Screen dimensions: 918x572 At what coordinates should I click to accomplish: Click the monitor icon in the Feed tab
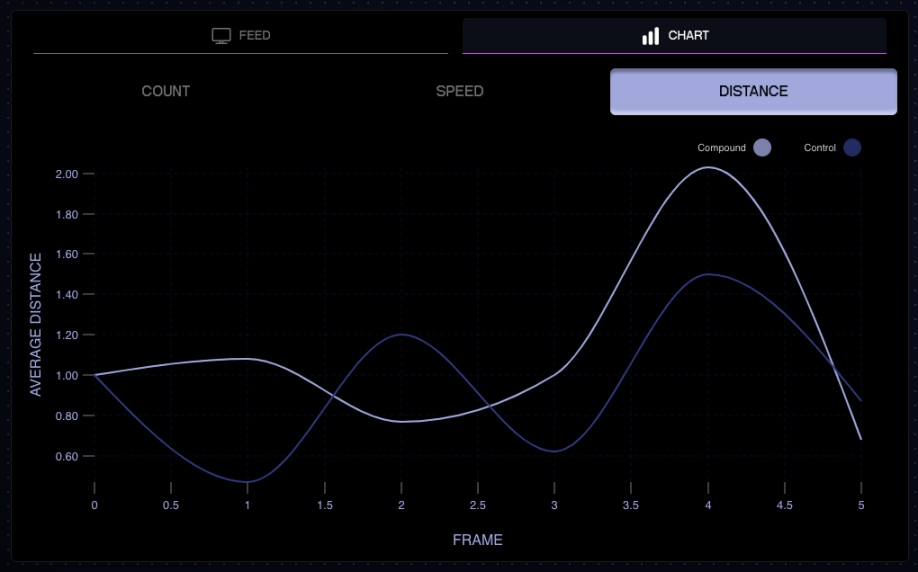(221, 36)
